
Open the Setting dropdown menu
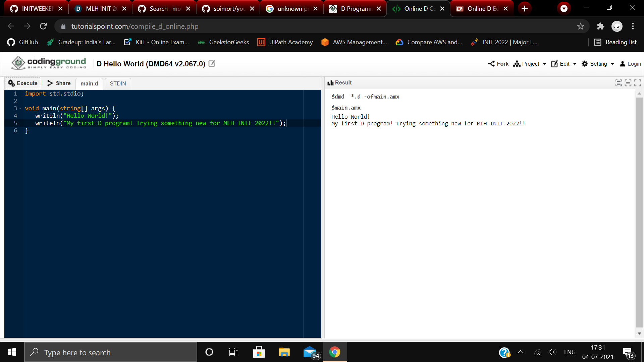598,64
